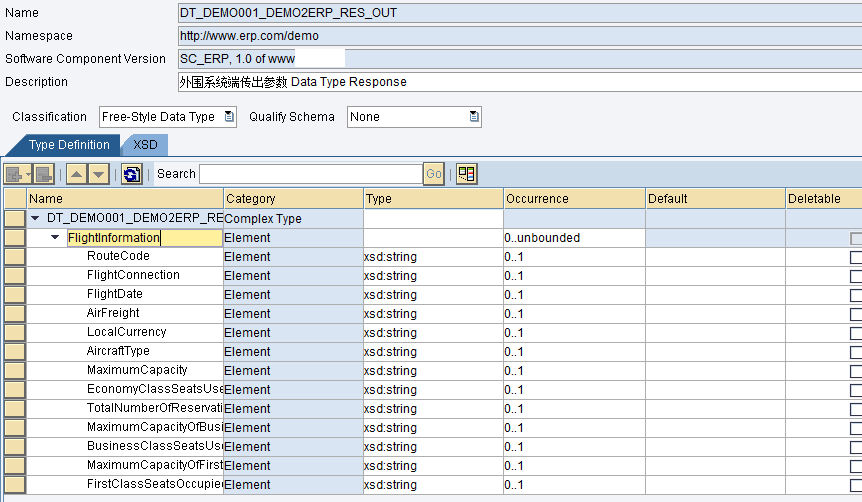Click row selector for RouteCode row

[15, 257]
